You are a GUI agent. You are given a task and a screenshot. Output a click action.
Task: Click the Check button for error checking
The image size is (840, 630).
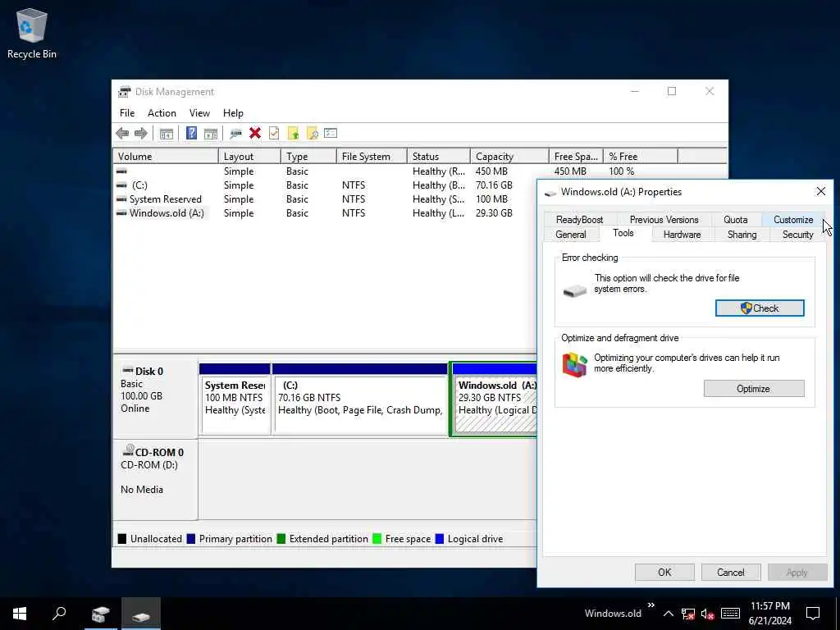760,308
